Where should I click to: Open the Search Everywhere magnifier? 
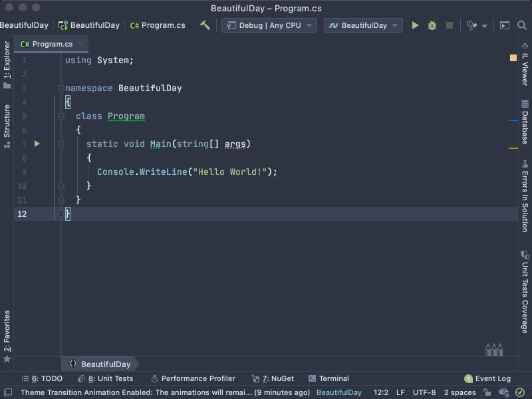pos(522,25)
